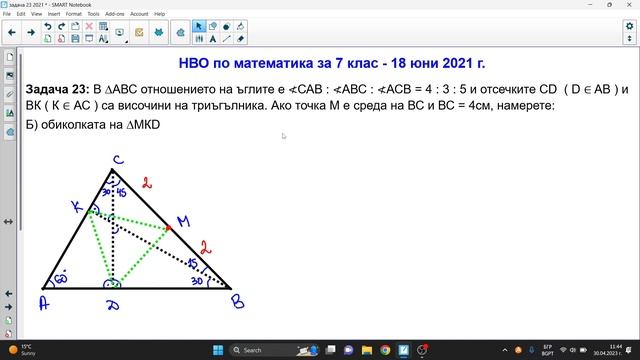This screenshot has width=640, height=360.
Task: Select the page title НВО по математика
Action: tap(332, 63)
